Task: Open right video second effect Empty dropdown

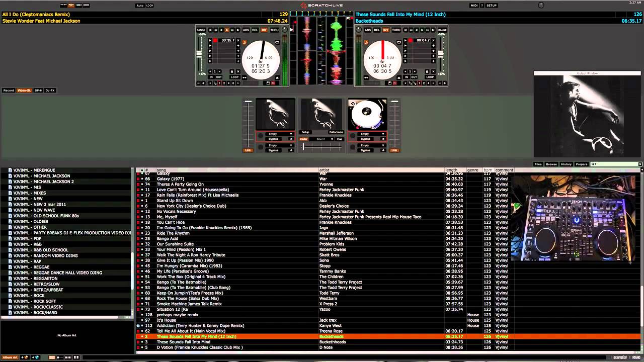Action: click(x=372, y=145)
